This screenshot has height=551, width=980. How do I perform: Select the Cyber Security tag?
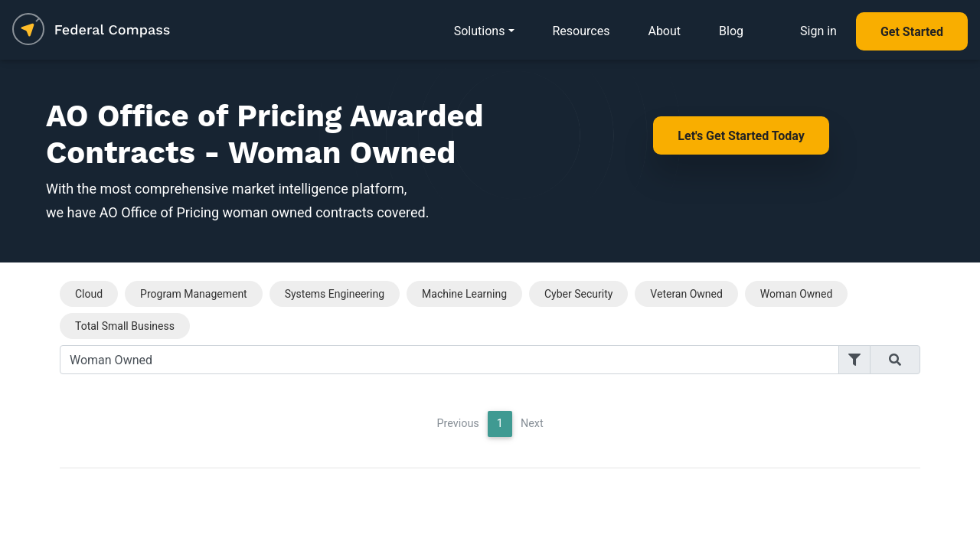point(578,294)
